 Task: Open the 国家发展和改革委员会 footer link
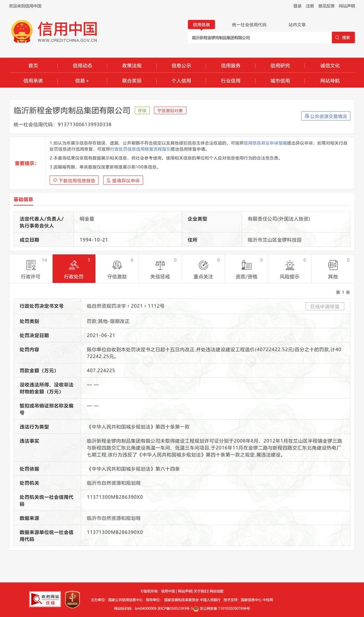pos(181,600)
